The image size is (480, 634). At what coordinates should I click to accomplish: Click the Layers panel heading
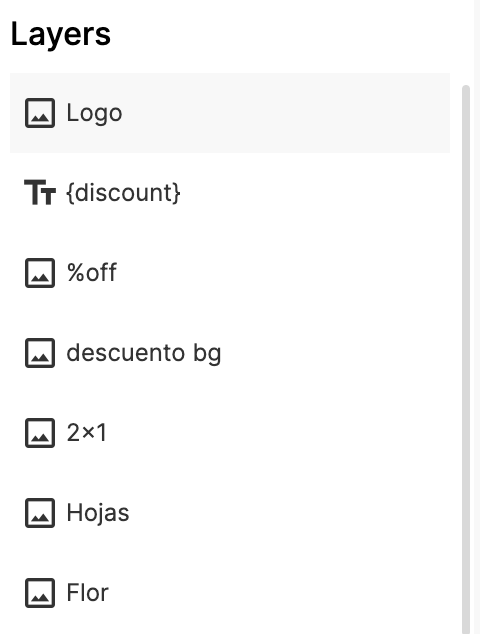61,35
